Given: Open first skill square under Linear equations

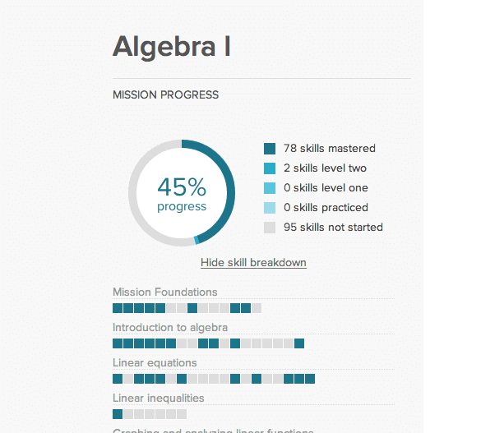Looking at the screenshot, I should tap(118, 379).
